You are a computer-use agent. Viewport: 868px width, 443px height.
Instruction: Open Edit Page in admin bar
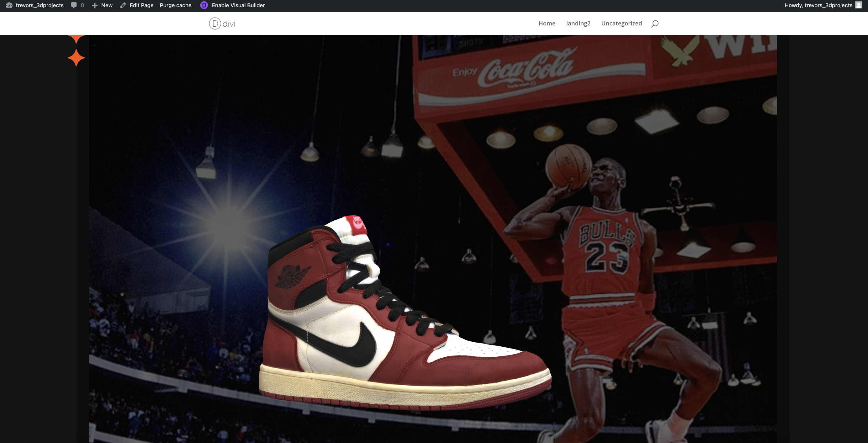click(x=141, y=5)
